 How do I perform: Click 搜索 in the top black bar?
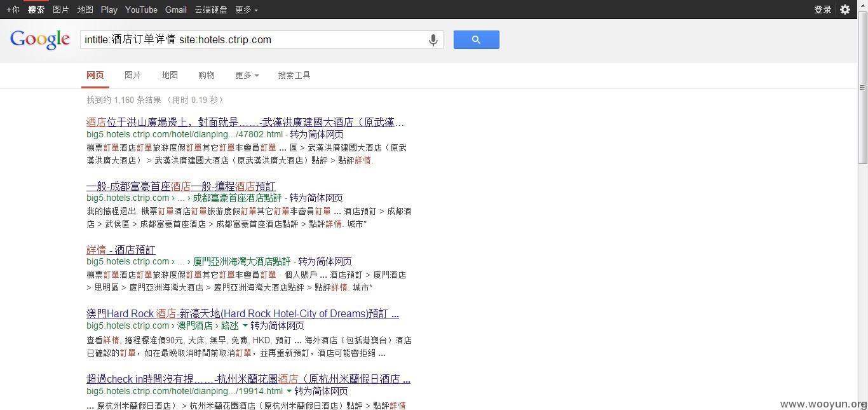[x=36, y=10]
